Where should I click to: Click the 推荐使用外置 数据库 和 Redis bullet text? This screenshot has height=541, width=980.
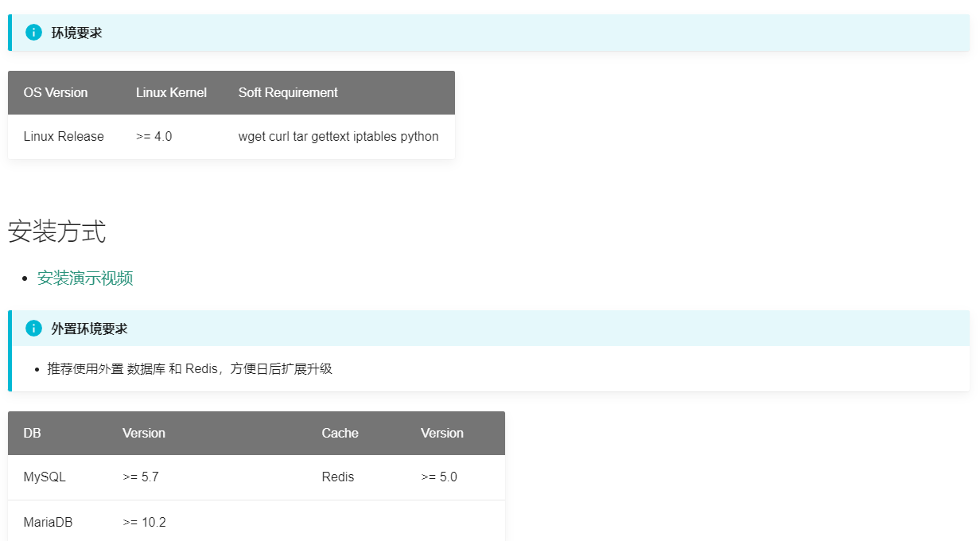click(x=189, y=369)
